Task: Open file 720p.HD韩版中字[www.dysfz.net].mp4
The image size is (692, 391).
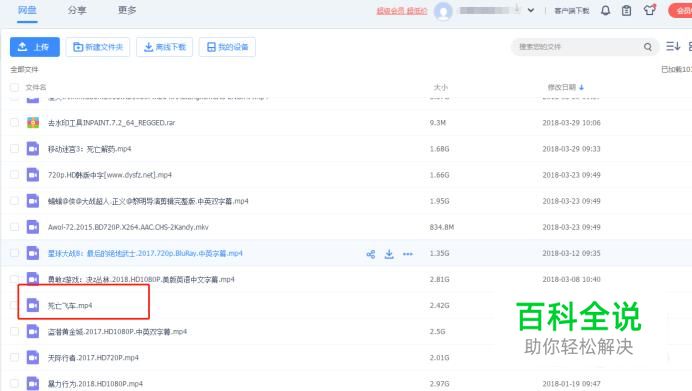Action: [110, 175]
